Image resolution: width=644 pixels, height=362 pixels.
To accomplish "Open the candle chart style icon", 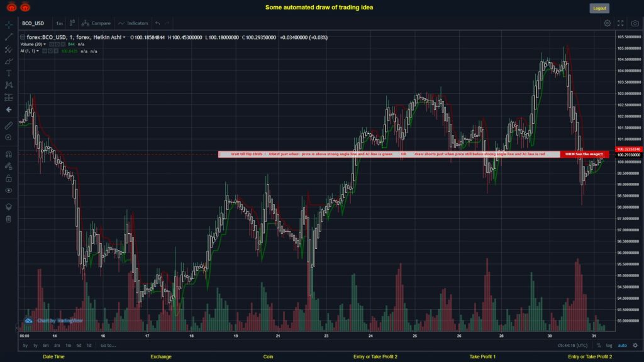I will [72, 23].
